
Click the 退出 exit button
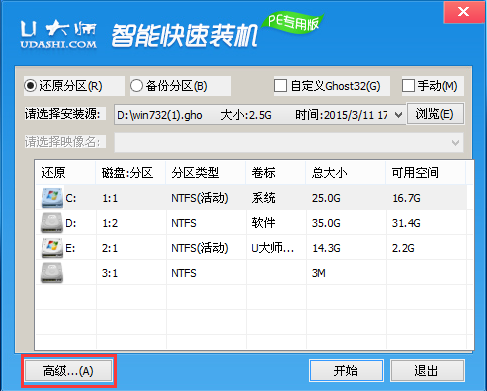pos(427,370)
